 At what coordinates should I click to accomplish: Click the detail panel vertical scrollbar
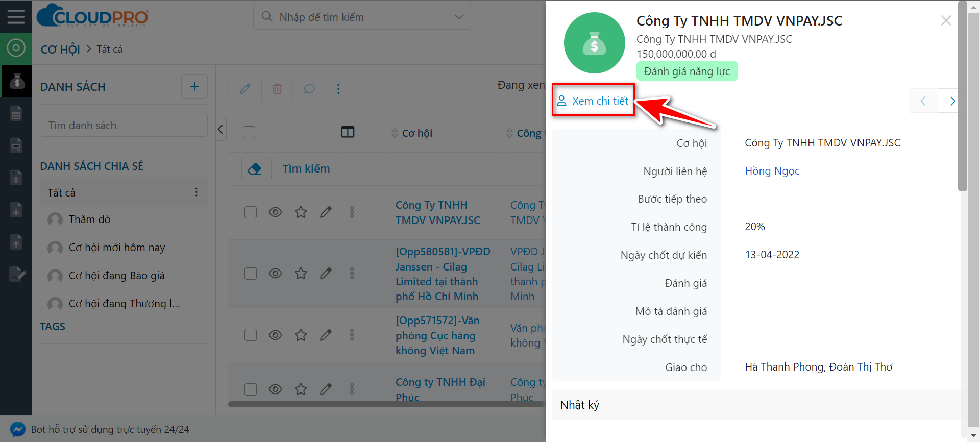click(x=963, y=97)
